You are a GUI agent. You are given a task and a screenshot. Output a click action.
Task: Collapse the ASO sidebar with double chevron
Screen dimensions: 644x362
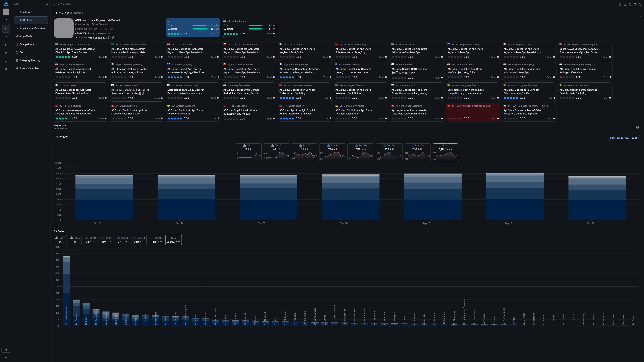coord(47,4)
